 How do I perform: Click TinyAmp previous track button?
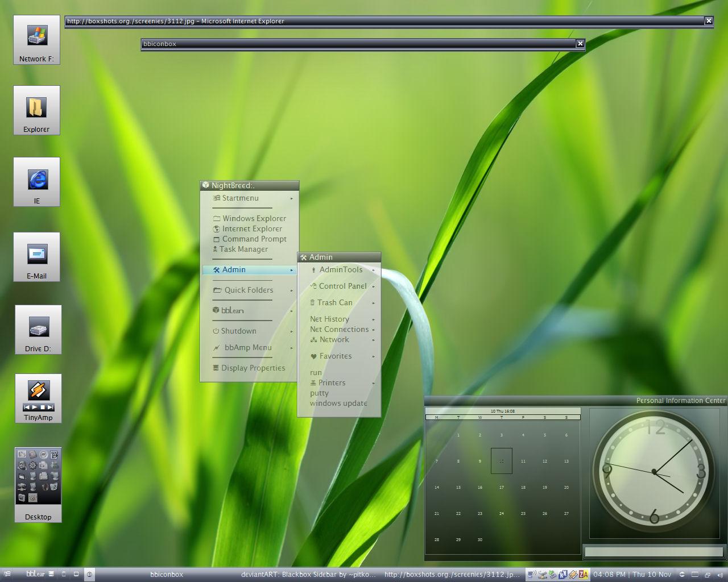[26, 407]
